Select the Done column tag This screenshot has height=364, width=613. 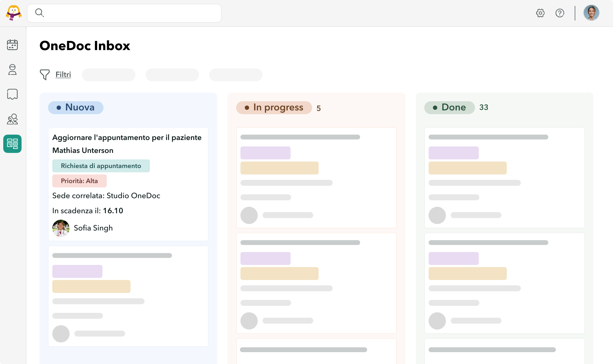tap(449, 107)
